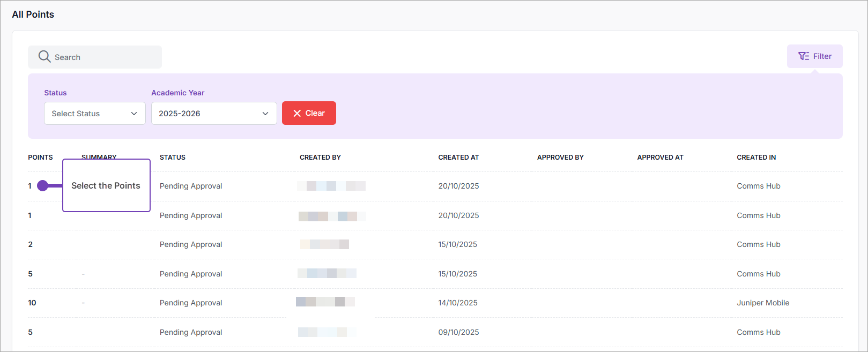The height and width of the screenshot is (352, 868).
Task: Click the 'Select the Points' tooltip box
Action: (106, 185)
